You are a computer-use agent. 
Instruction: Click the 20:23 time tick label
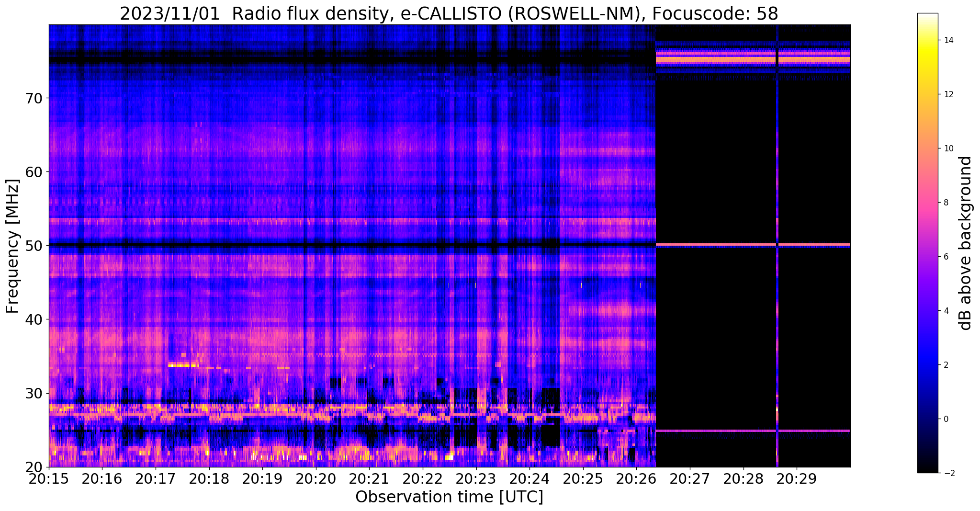click(x=476, y=478)
